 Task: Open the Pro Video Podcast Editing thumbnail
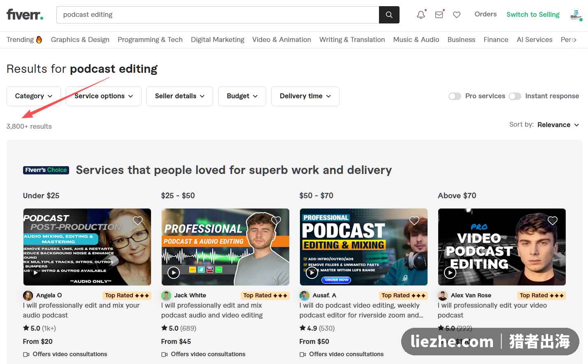pos(502,247)
